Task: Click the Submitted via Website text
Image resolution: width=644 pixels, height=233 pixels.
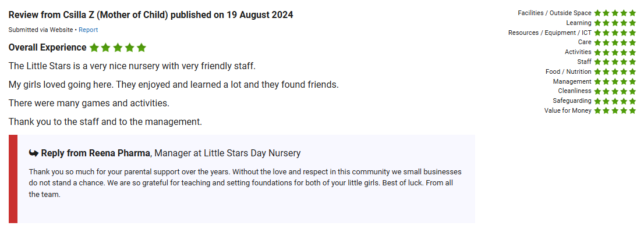Action: (41, 30)
